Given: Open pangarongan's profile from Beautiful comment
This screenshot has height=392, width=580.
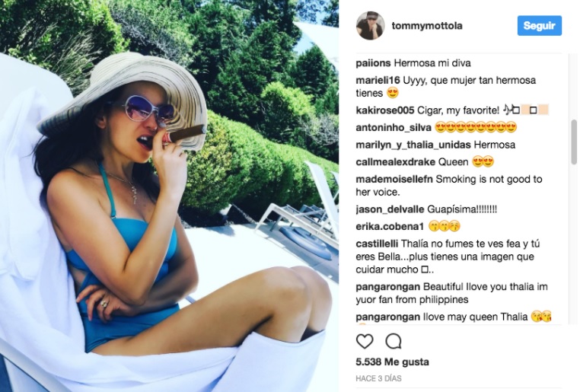Looking at the screenshot, I should [387, 287].
